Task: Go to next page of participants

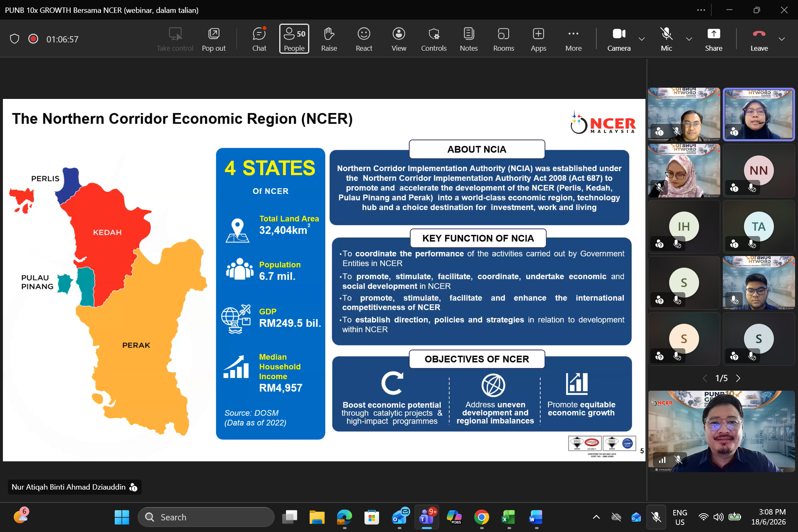Action: click(738, 378)
